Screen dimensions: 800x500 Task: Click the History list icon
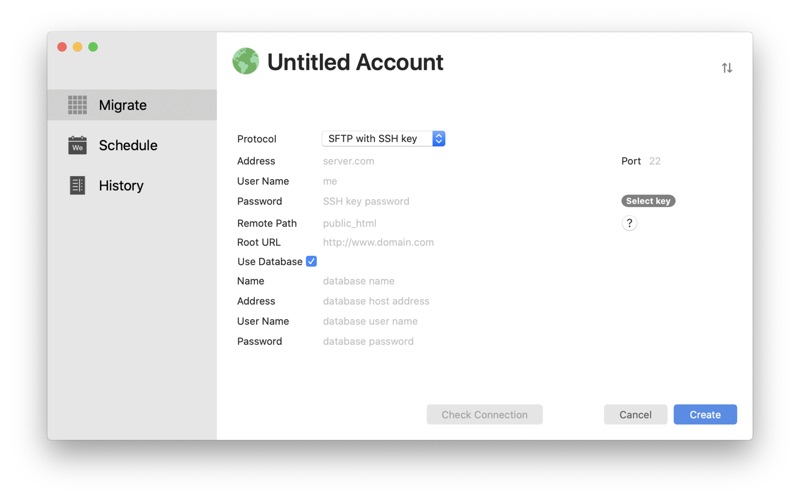pyautogui.click(x=78, y=186)
